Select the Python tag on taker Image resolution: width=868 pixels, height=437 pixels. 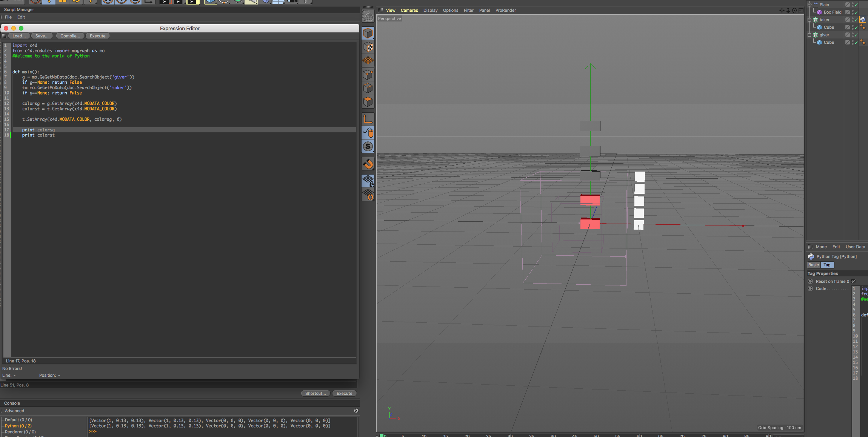863,20
